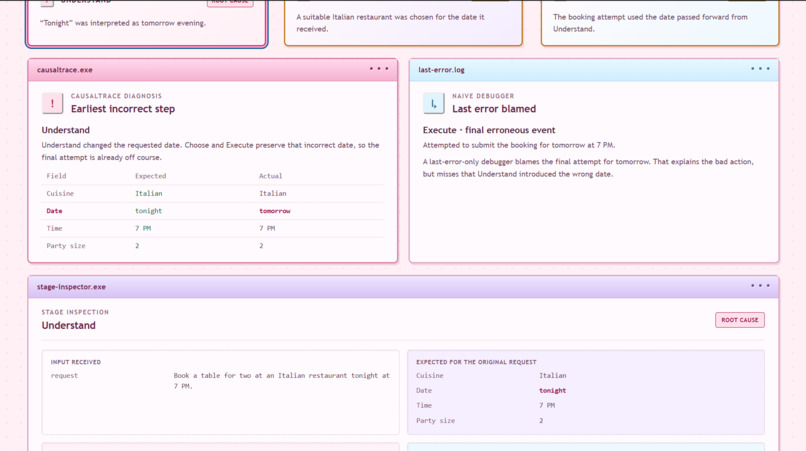The image size is (806, 451).
Task: Click the Root Cause badge in stage inspector
Action: pos(740,320)
